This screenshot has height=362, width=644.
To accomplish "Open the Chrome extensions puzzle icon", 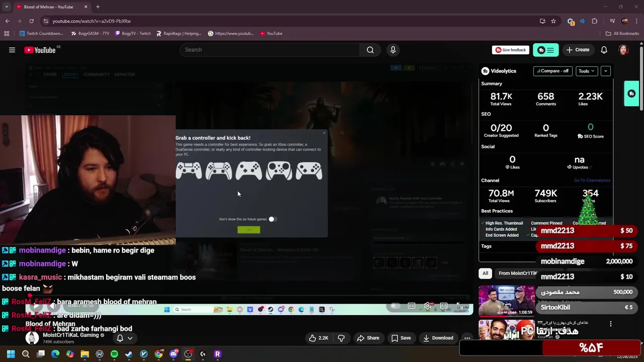I will (x=595, y=21).
